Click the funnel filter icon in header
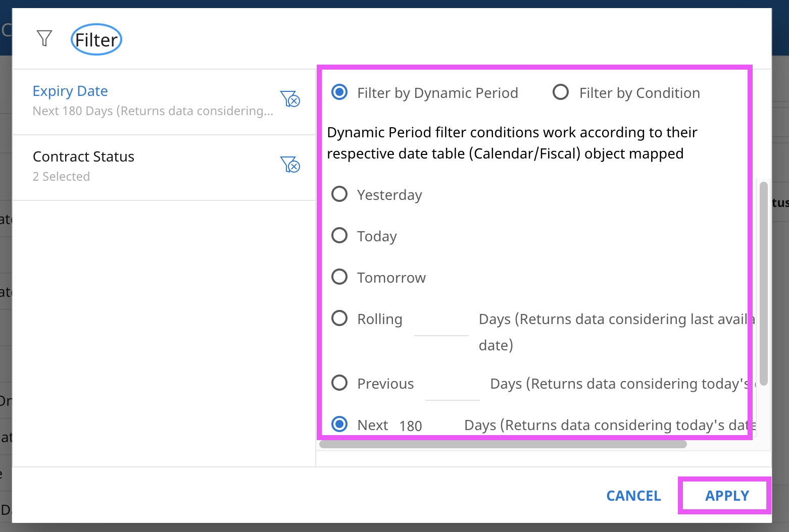 44,38
